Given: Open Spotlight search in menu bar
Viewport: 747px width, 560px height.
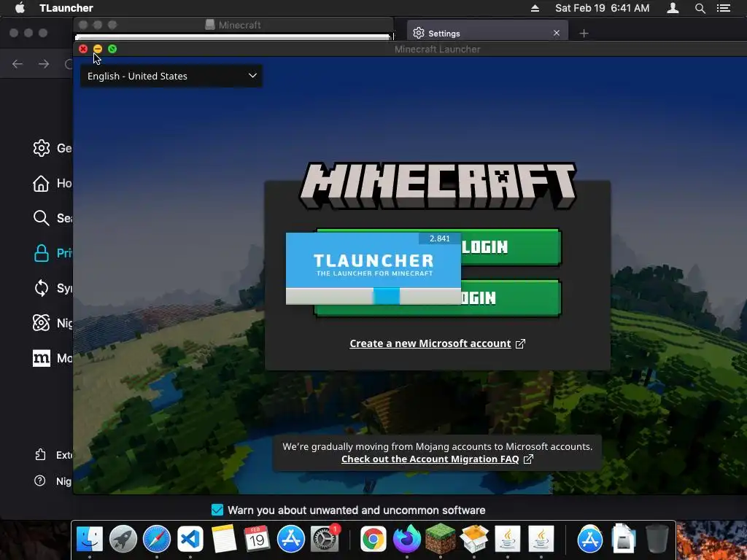Looking at the screenshot, I should [700, 8].
